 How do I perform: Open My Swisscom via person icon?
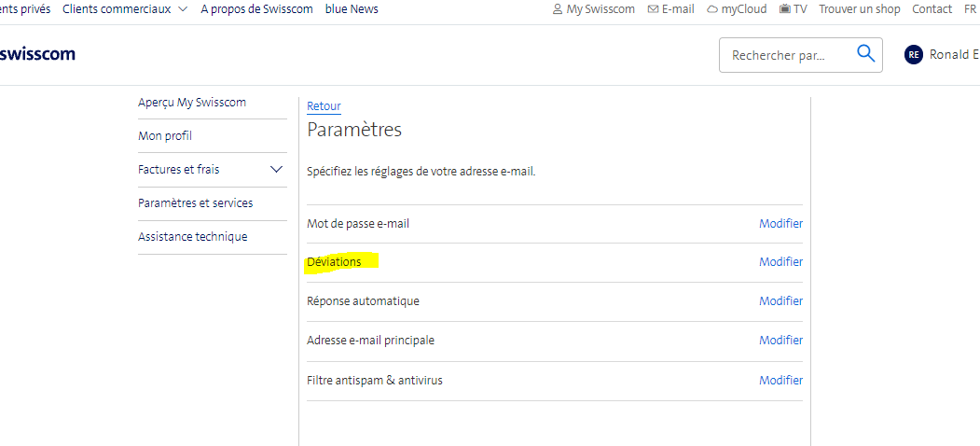(559, 9)
